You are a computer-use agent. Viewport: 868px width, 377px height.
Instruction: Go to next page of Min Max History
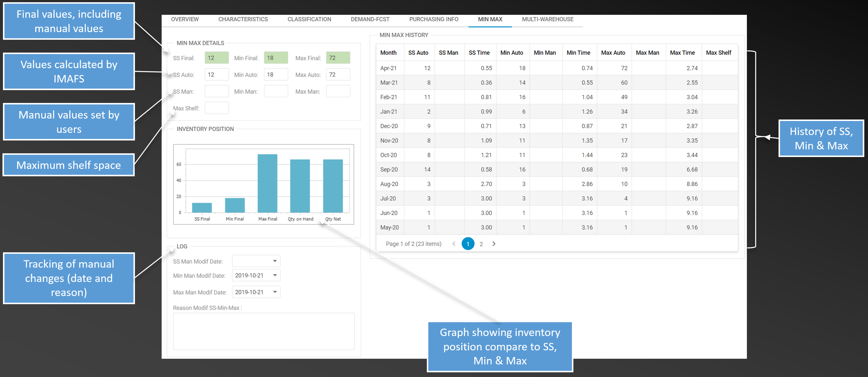click(494, 243)
